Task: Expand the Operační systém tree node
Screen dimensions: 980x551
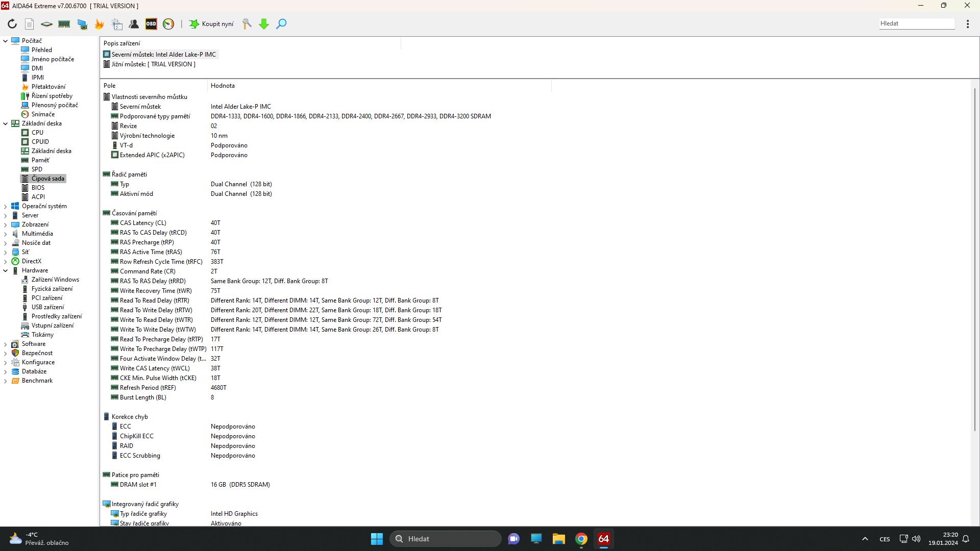Action: [x=6, y=206]
